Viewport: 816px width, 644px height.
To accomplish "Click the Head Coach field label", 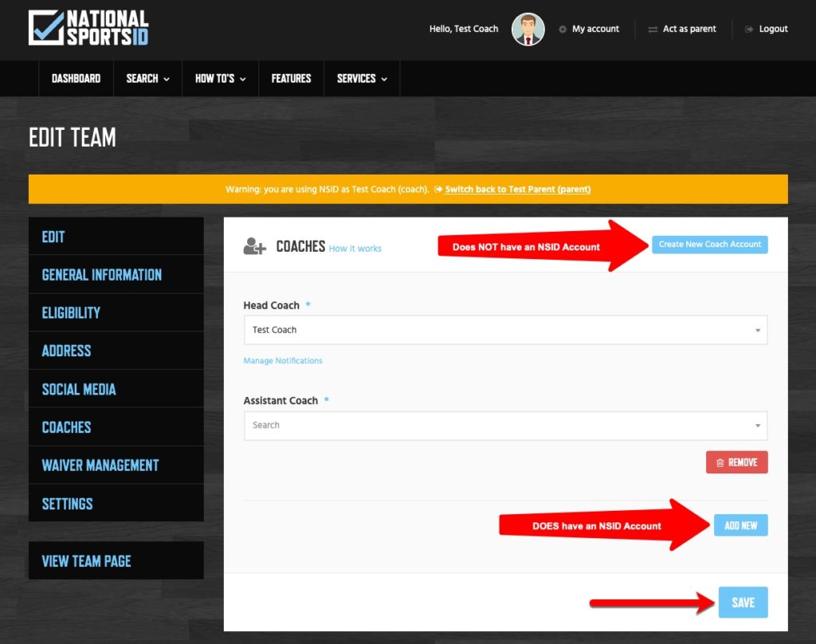I will click(x=271, y=305).
